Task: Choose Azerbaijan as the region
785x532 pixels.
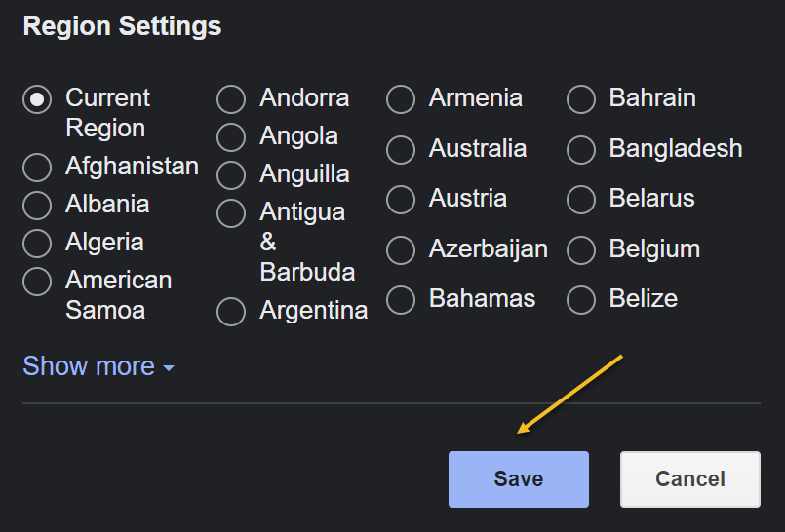Action: 401,250
